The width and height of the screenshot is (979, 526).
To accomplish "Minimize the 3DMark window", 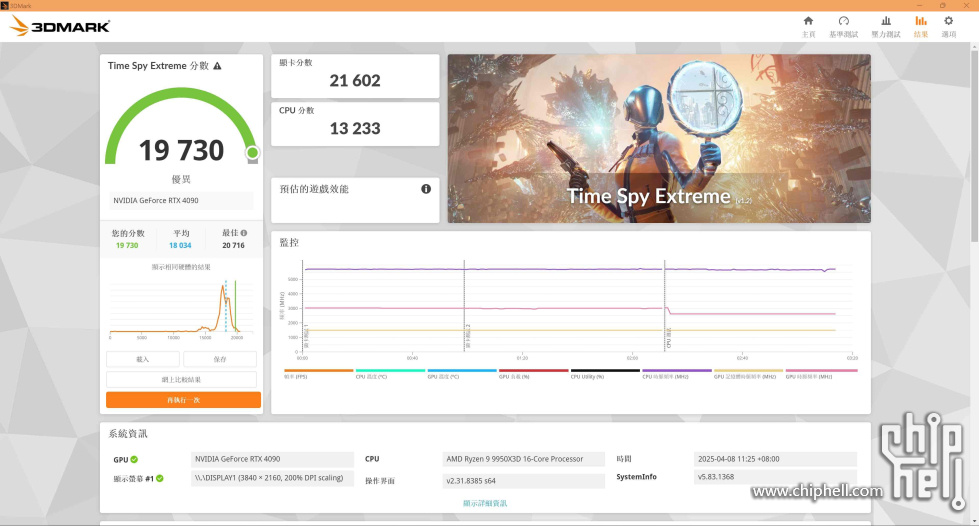I will tap(919, 6).
